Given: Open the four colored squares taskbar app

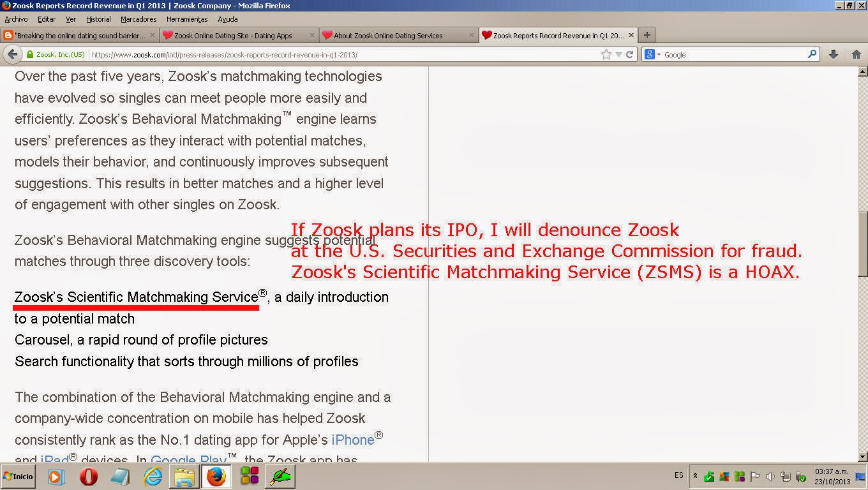Looking at the screenshot, I should coord(249,477).
